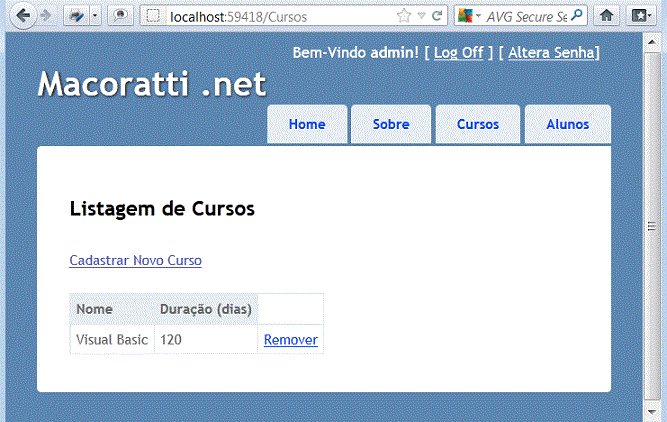Screen dimensions: 667x422
Task: Reload the page with the refresh icon
Action: (x=437, y=16)
